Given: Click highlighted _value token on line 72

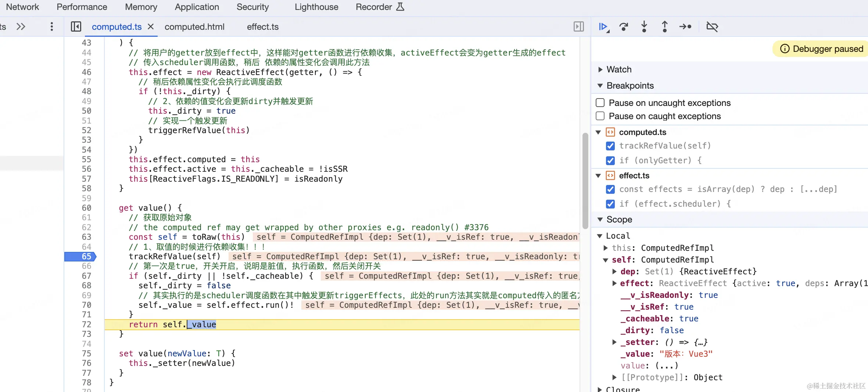Looking at the screenshot, I should (x=202, y=324).
